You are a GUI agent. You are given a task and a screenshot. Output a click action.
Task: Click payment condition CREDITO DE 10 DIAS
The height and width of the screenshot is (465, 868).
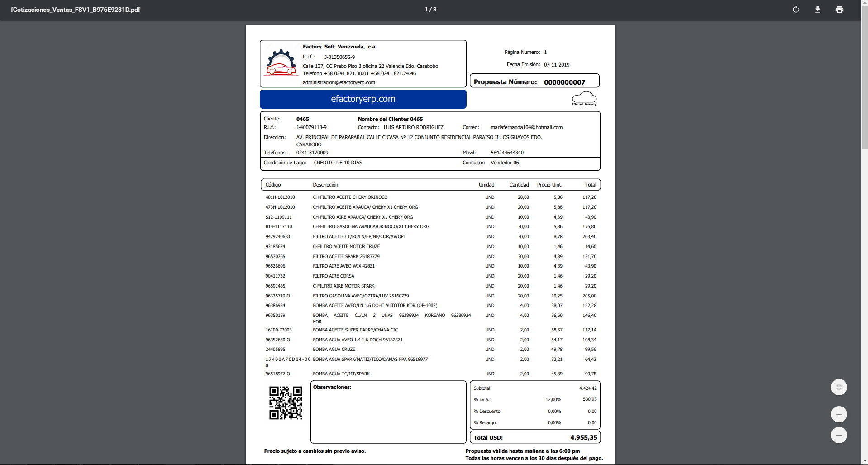[x=338, y=163]
